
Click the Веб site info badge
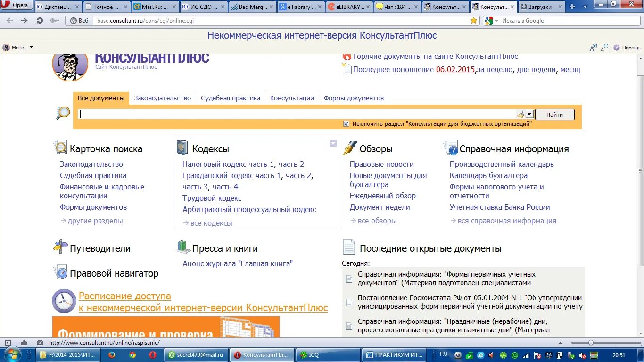tap(79, 21)
